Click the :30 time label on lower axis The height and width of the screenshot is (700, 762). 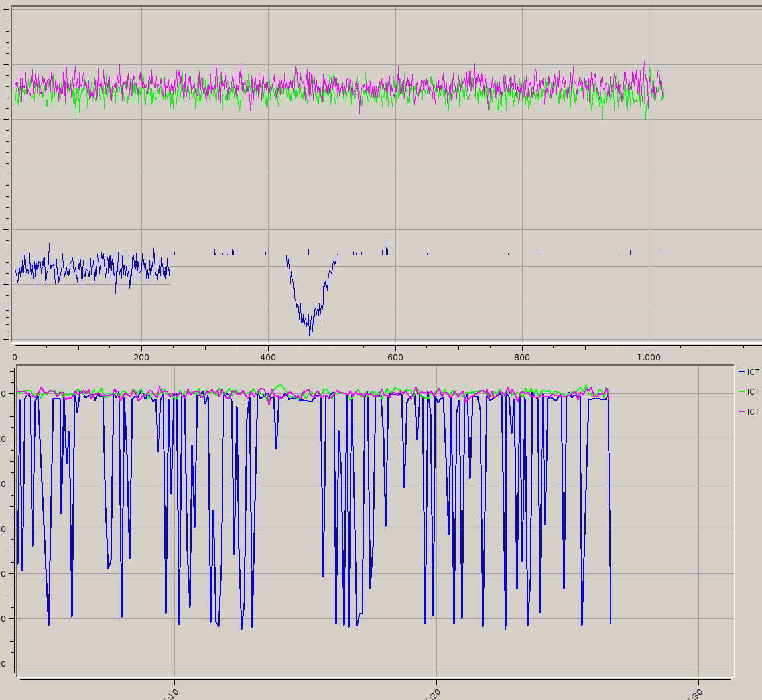(x=695, y=693)
